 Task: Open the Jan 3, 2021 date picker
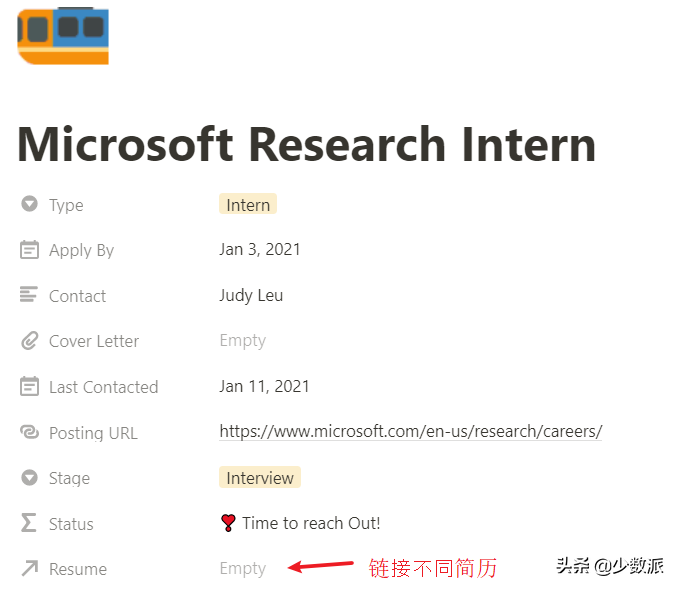(260, 250)
